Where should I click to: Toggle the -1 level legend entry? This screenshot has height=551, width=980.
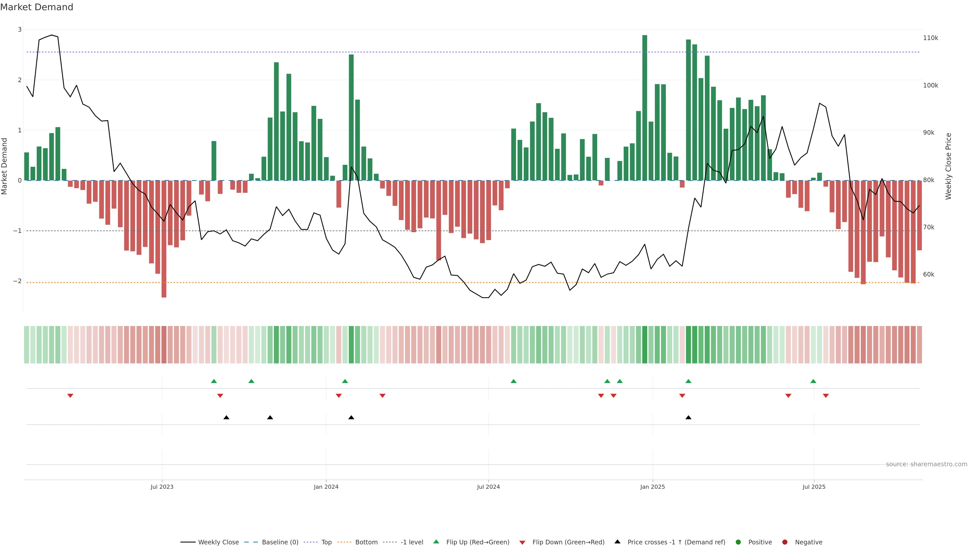[412, 542]
